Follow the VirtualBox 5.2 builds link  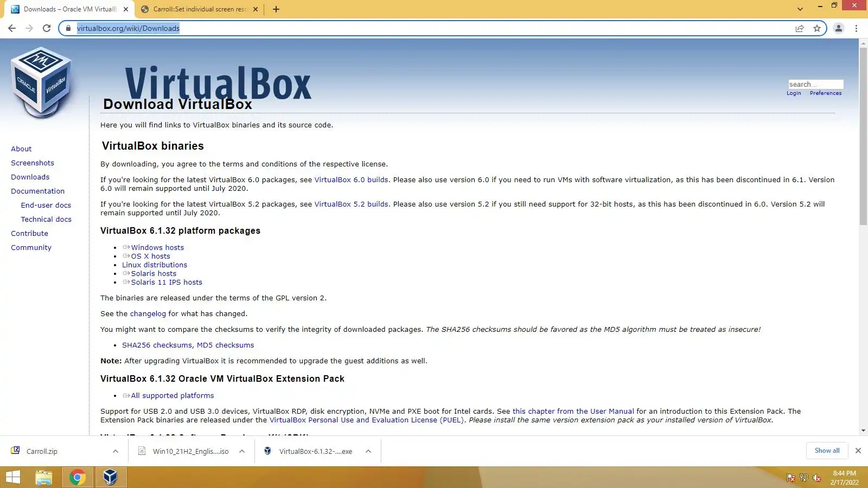(352, 204)
